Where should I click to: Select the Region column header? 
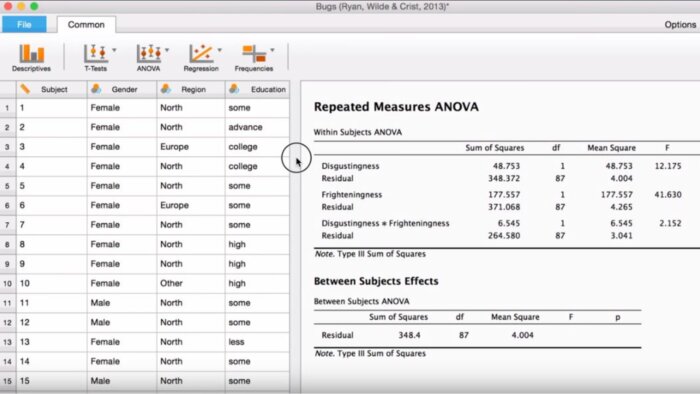click(191, 89)
